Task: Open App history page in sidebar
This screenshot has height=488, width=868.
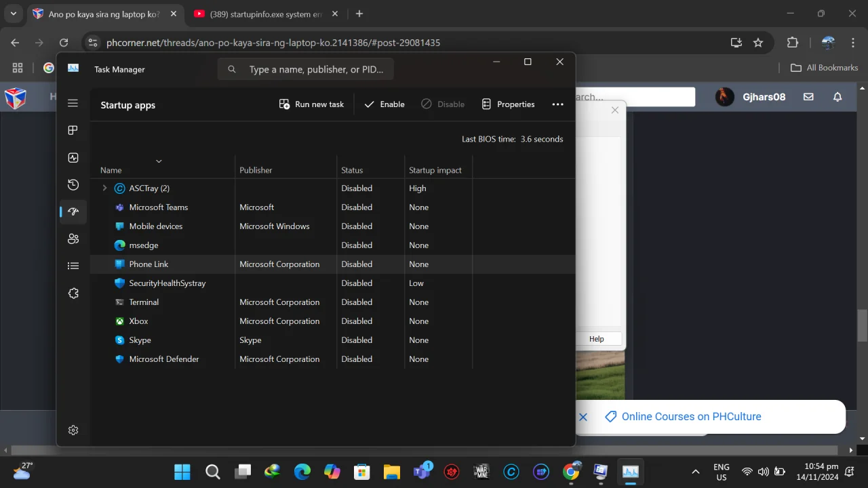Action: [x=73, y=184]
